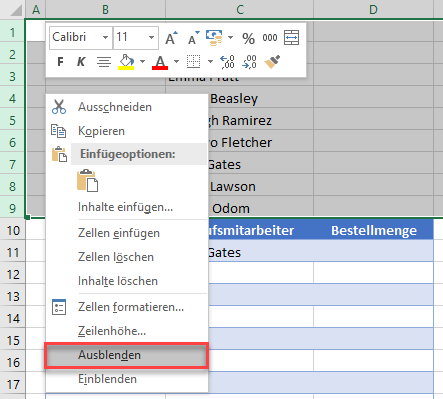Click merge and center icon
443x399 pixels.
pyautogui.click(x=291, y=37)
